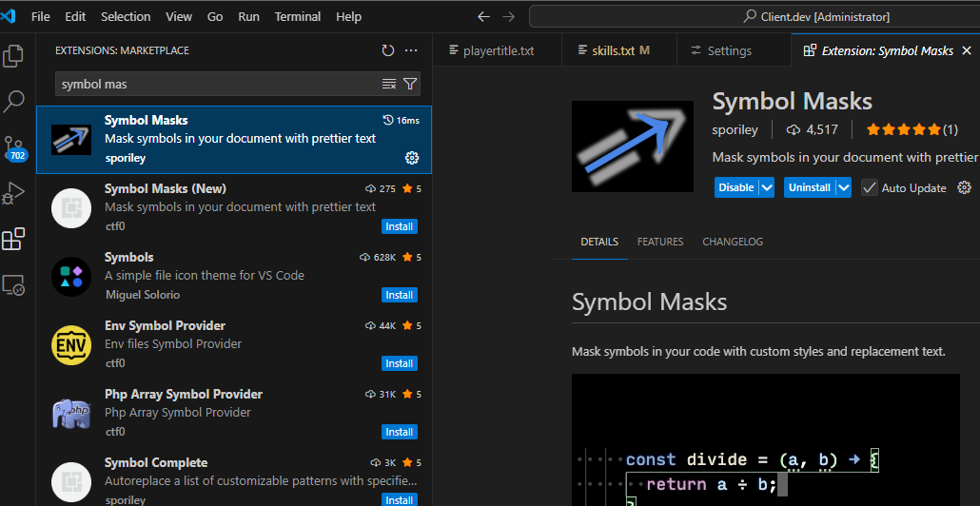Open the View menu
The image size is (980, 506).
(179, 17)
